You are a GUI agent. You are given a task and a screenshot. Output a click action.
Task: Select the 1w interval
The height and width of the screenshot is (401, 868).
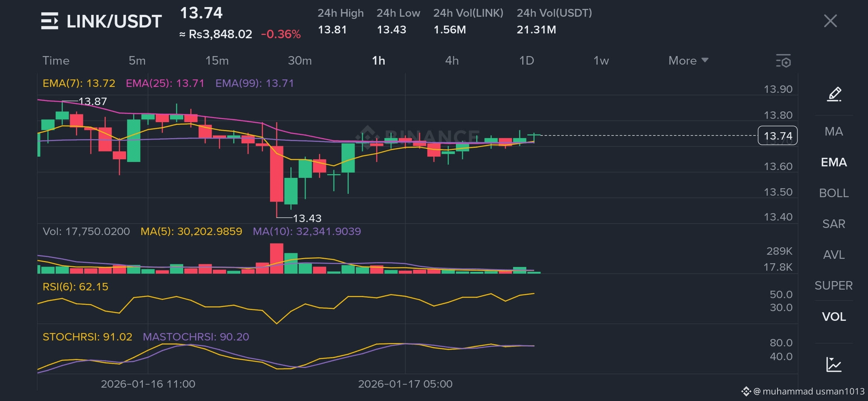(x=601, y=61)
